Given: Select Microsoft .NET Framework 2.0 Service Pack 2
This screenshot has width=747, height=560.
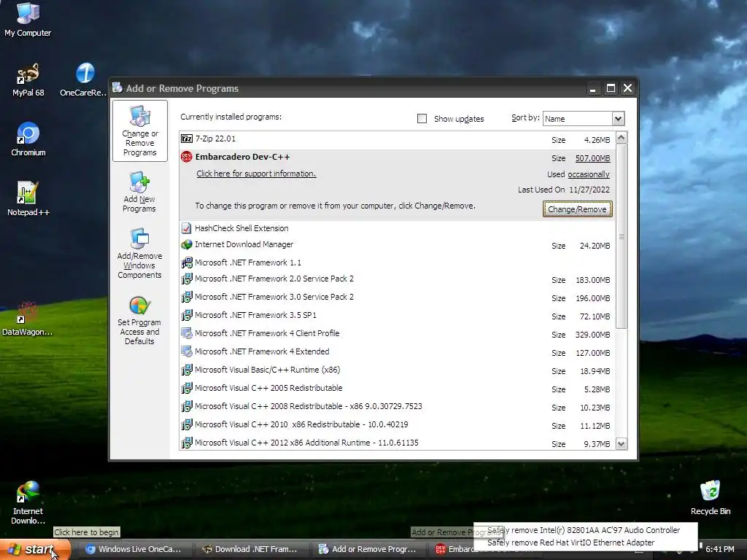Looking at the screenshot, I should [398, 279].
